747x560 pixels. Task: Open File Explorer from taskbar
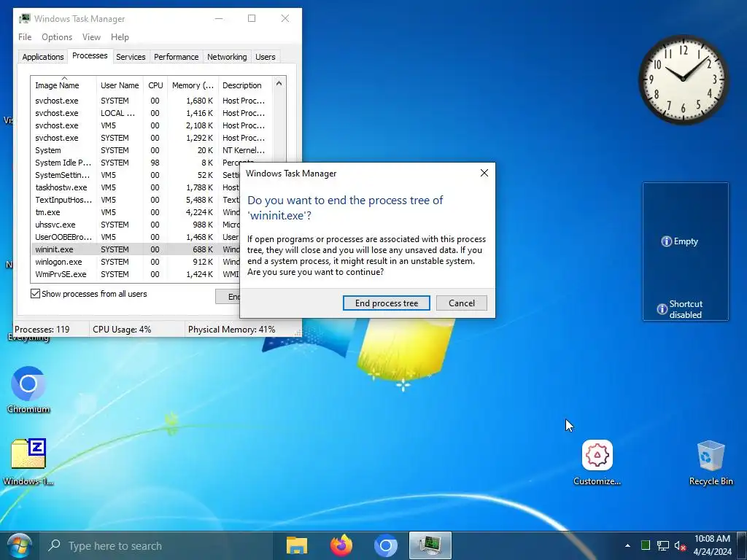click(296, 545)
